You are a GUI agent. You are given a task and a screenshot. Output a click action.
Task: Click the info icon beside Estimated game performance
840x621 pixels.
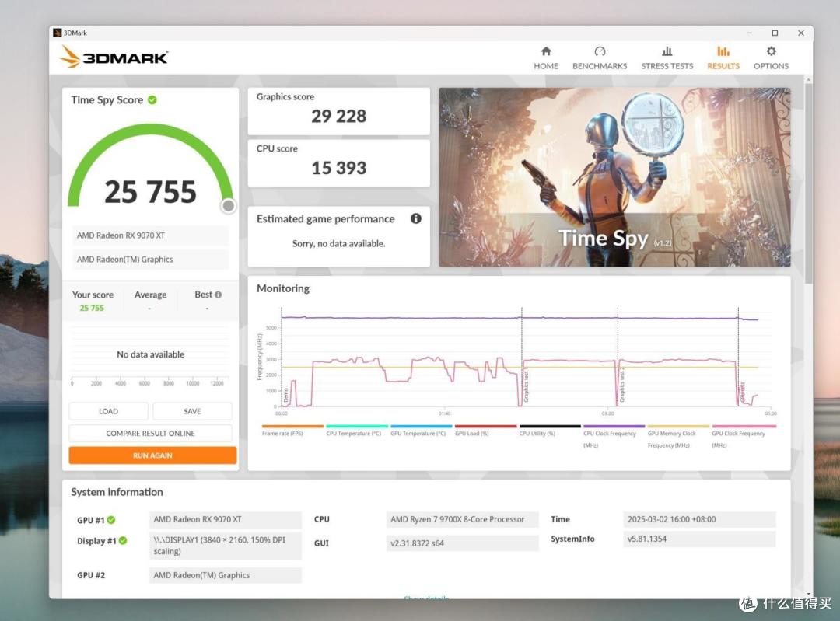(415, 218)
